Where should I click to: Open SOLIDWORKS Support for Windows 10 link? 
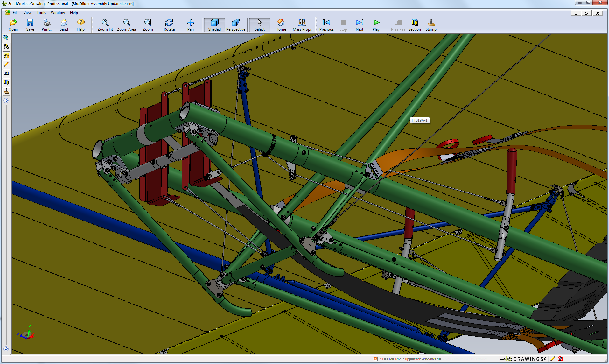[410, 359]
